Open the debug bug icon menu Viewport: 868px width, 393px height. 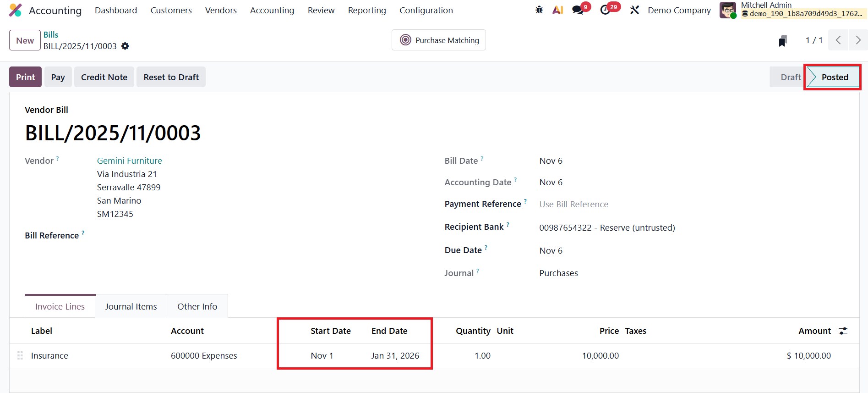coord(539,10)
